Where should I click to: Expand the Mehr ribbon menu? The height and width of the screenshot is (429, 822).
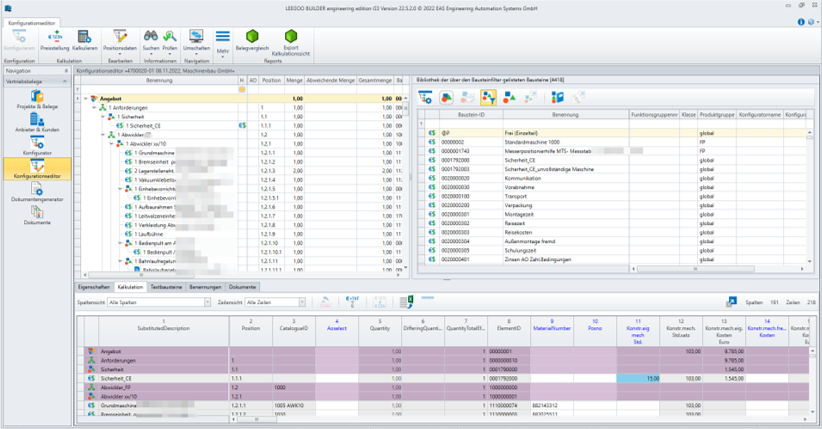coord(223,40)
